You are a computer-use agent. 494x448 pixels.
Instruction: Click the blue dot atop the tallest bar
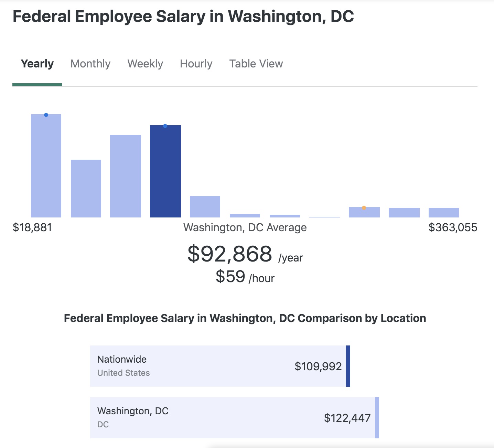[x=46, y=115]
